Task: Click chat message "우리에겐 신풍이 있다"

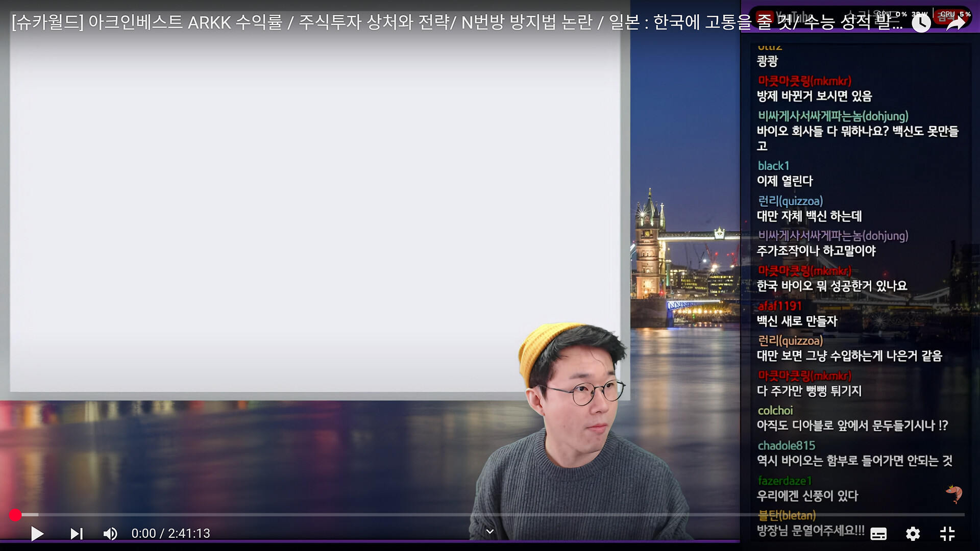Action: 807,496
